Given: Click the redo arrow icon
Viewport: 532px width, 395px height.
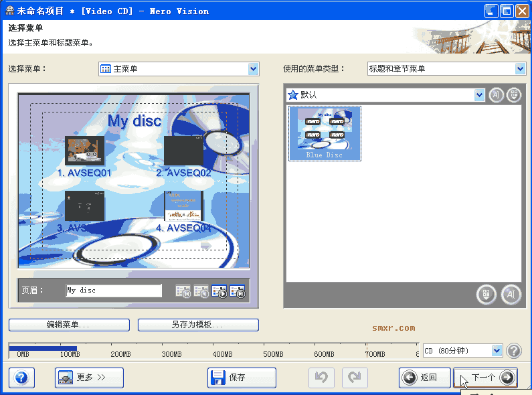Looking at the screenshot, I should (355, 378).
